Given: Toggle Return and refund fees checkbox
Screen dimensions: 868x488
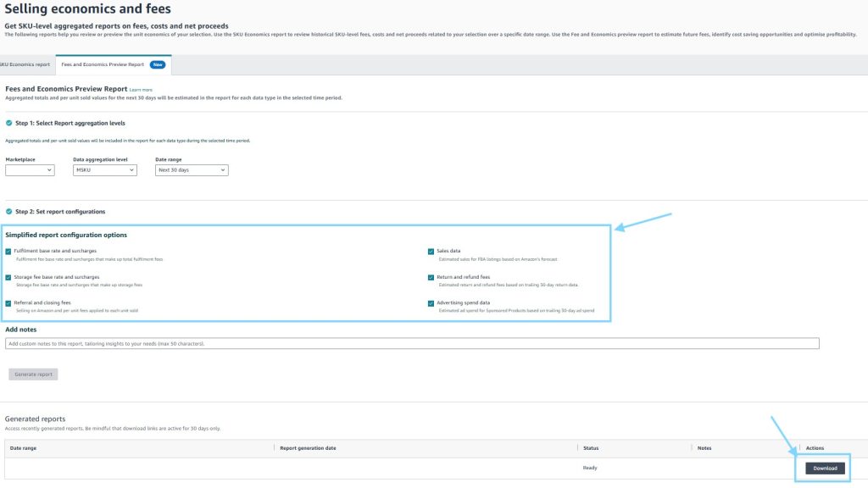Looking at the screenshot, I should coord(431,277).
